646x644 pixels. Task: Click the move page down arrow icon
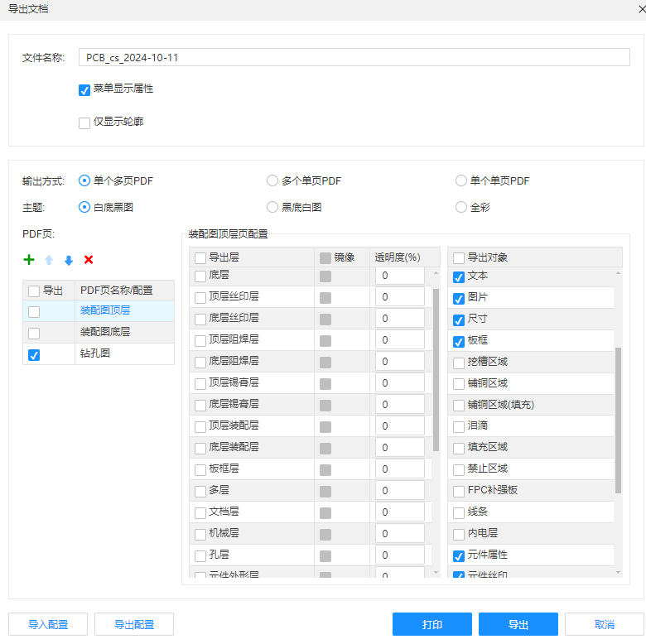[69, 260]
